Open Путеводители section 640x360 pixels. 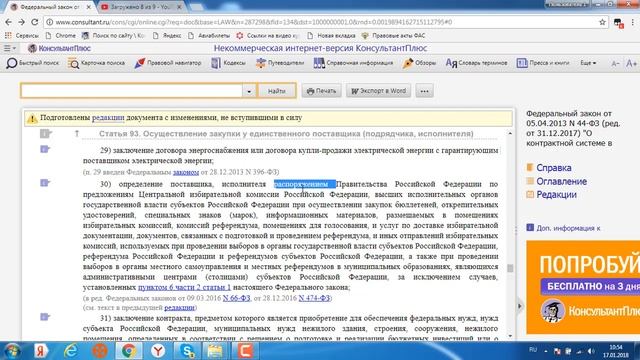point(280,63)
